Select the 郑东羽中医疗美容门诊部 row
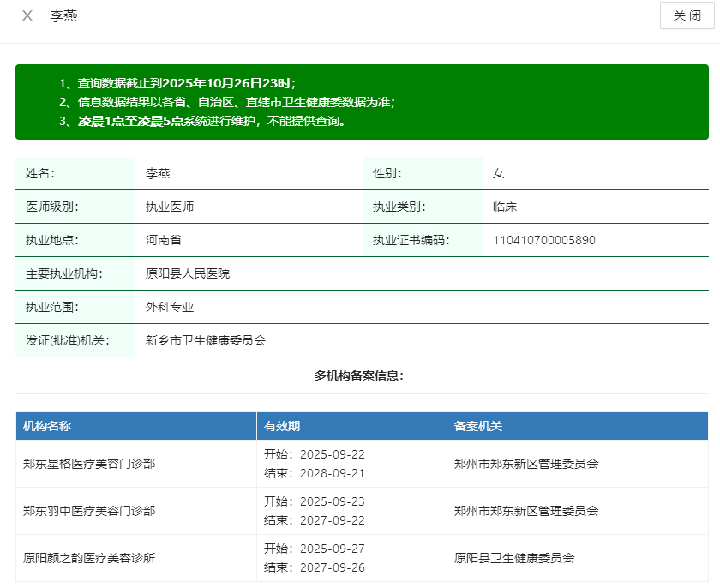 click(x=89, y=511)
